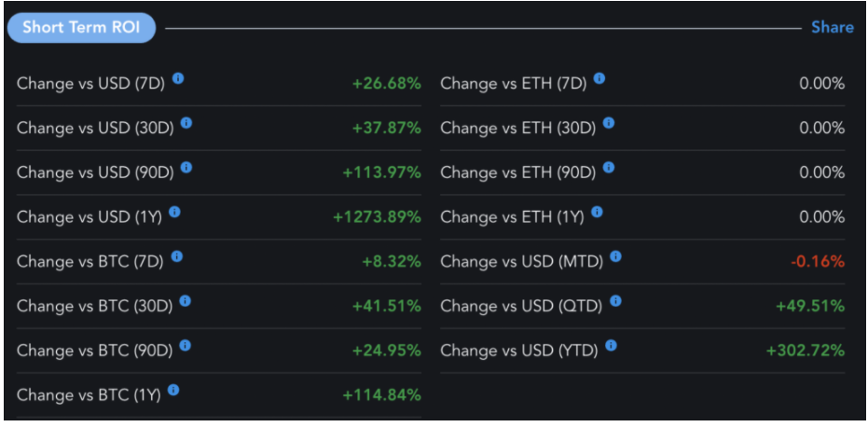Open info icon for Change vs ETH (30D)
This screenshot has width=868, height=427.
[x=609, y=123]
